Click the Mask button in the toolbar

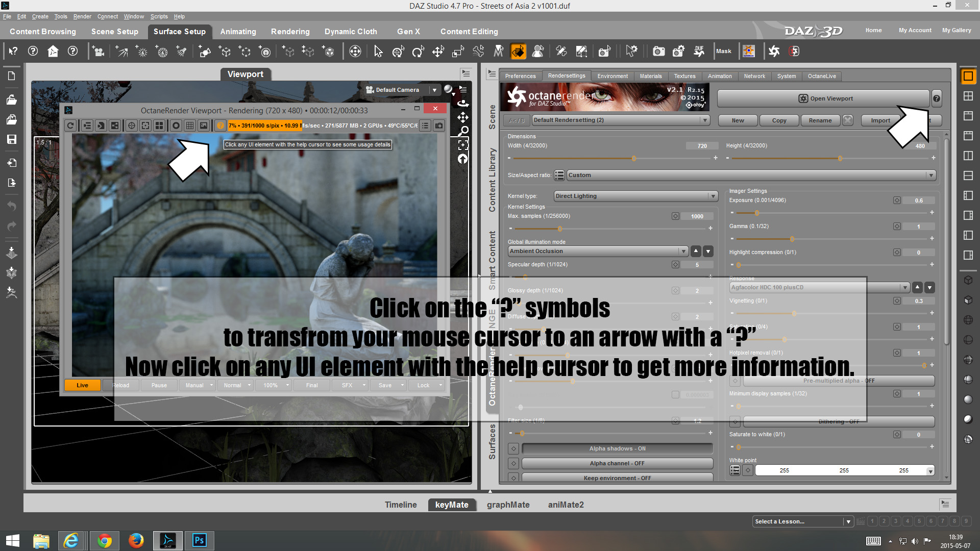click(x=723, y=51)
